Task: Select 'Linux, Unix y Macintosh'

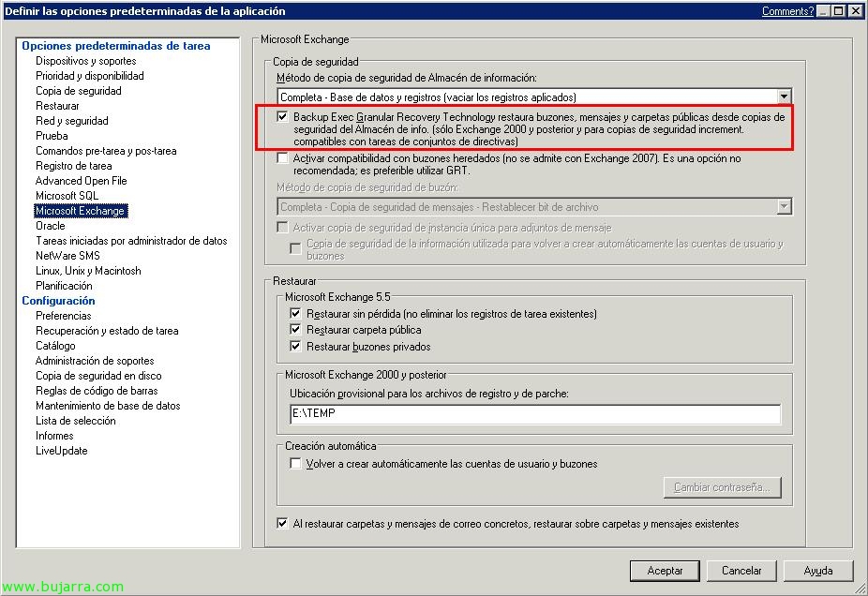Action: [88, 271]
